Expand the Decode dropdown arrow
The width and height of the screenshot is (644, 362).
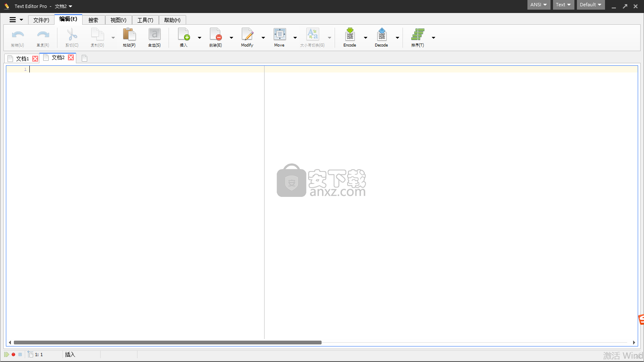pos(397,38)
